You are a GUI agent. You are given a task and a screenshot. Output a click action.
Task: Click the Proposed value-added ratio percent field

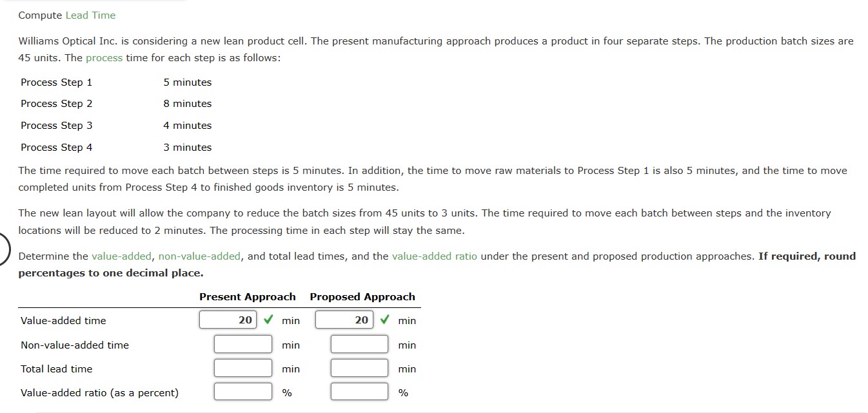click(x=359, y=390)
